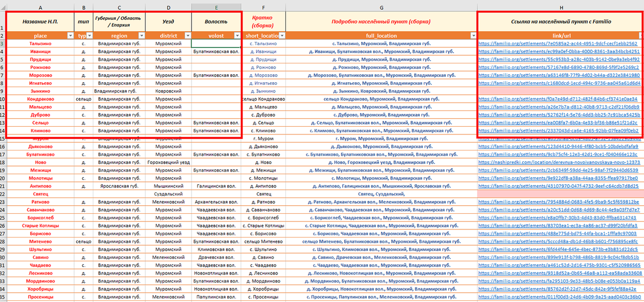The height and width of the screenshot is (302, 644).
Task: Click 'Подробно населённый пункт (сборка)' header cell
Action: coord(382,21)
